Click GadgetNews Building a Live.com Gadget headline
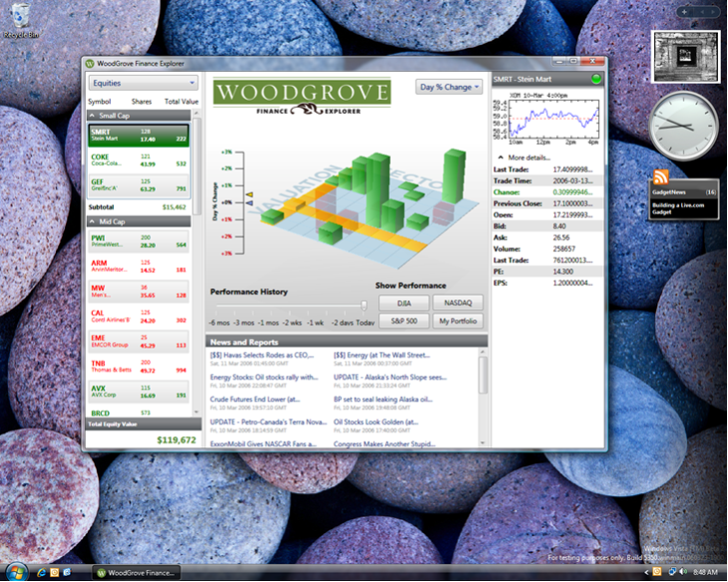728x582 pixels. (x=678, y=209)
